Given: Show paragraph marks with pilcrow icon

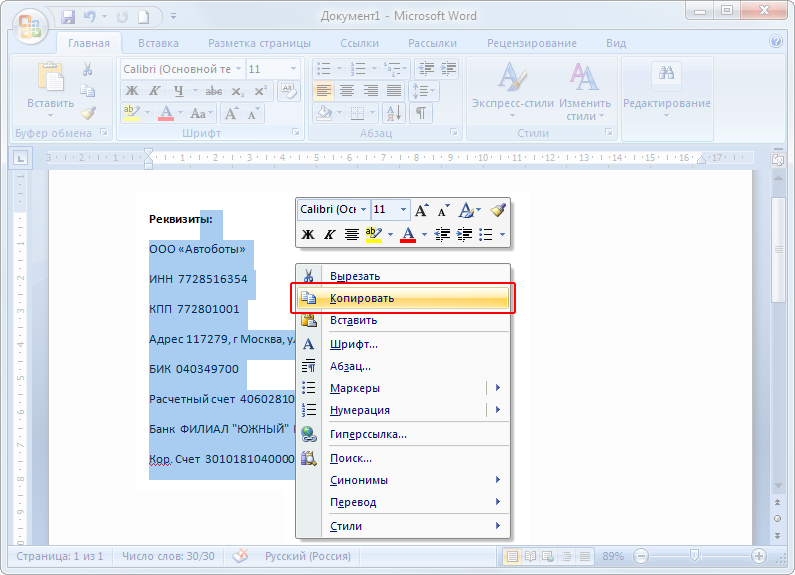Looking at the screenshot, I should click(421, 113).
